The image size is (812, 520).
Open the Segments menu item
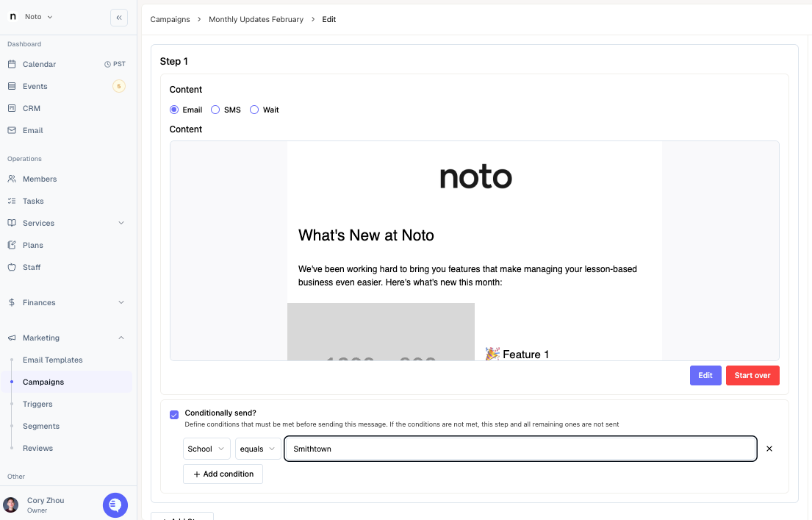41,426
